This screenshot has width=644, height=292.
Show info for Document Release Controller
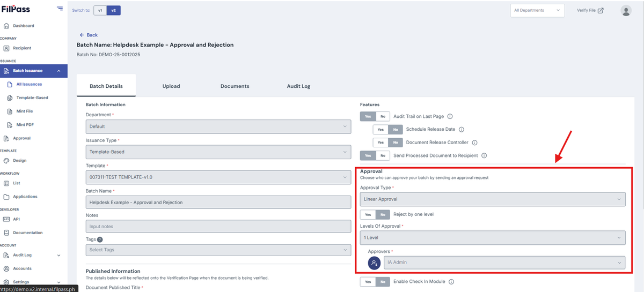(x=474, y=143)
